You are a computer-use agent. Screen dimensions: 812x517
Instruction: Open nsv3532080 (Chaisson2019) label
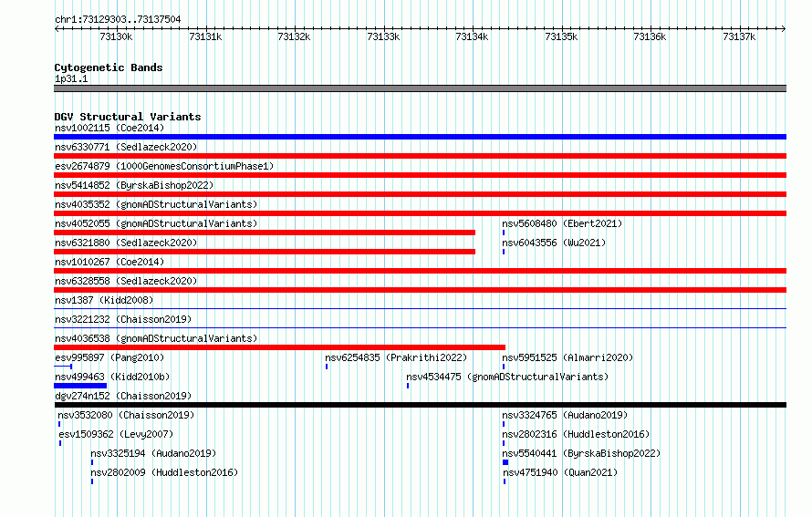tap(126, 415)
